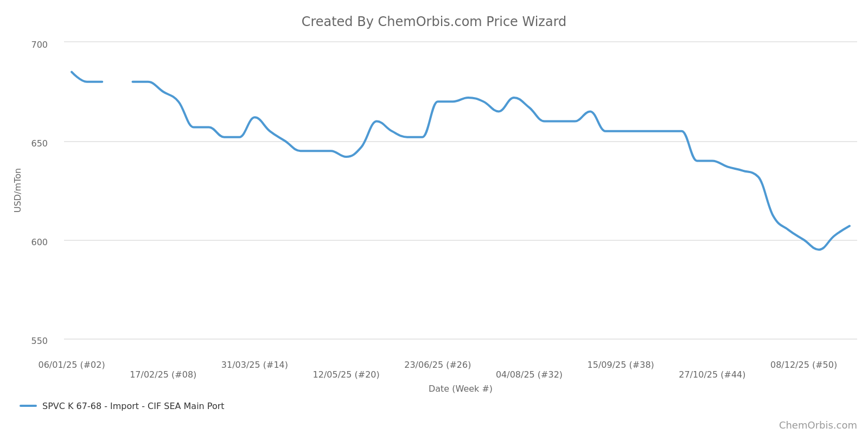Click the 700 value on the price axis

(x=40, y=44)
